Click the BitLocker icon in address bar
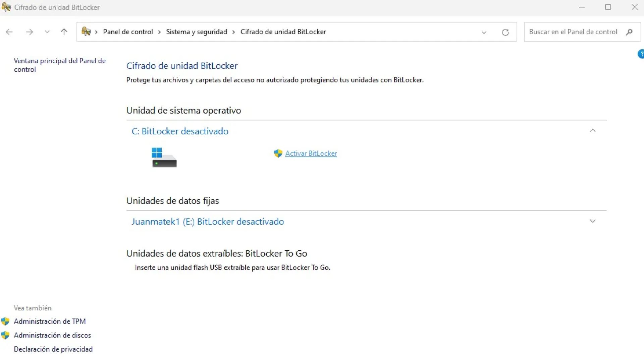The image size is (644, 362). [86, 32]
